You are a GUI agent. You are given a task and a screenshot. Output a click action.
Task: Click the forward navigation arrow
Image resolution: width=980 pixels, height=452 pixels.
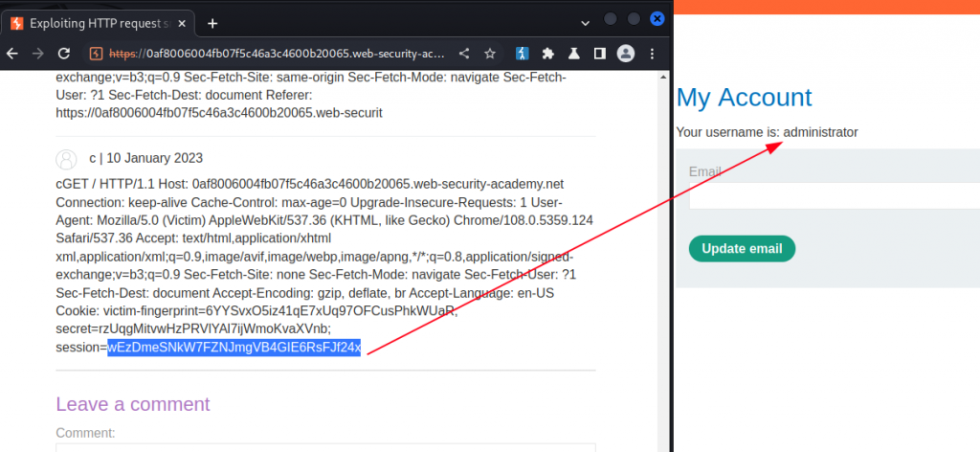pos(37,54)
